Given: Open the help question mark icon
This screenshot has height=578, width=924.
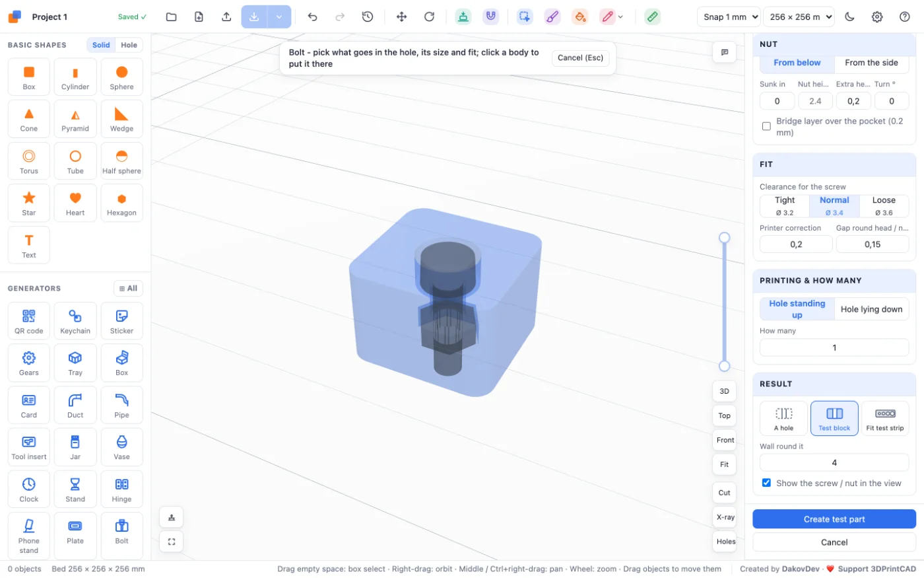Looking at the screenshot, I should [x=905, y=17].
